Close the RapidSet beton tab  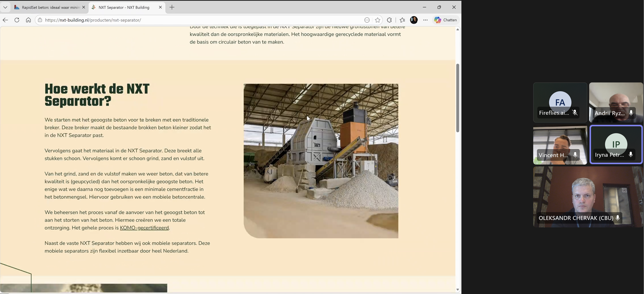84,7
